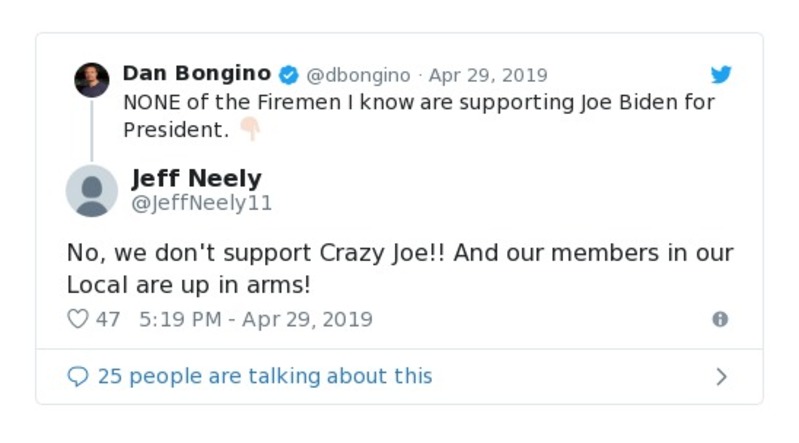Click Dan Bongino's verified badge
Screen dimensions: 799x443
click(x=288, y=75)
